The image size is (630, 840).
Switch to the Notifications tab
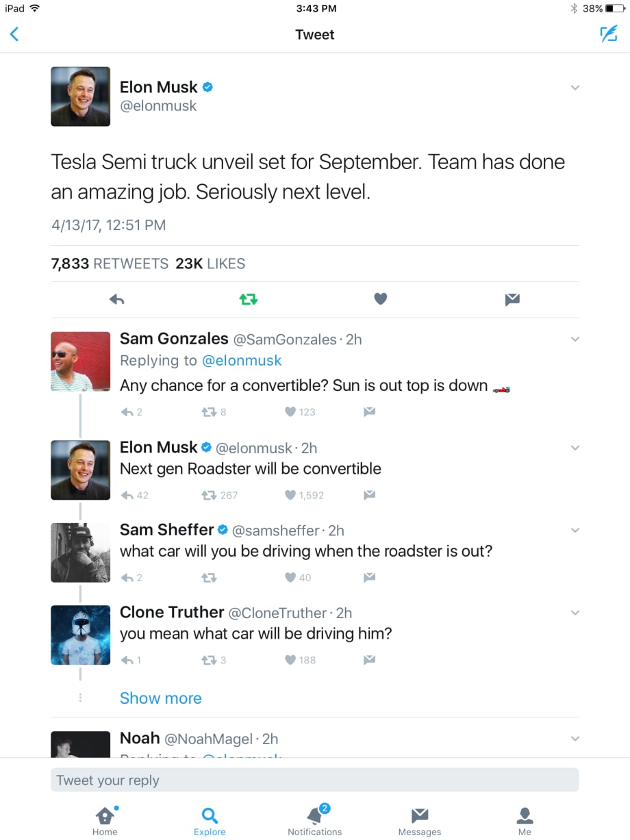coord(315,820)
